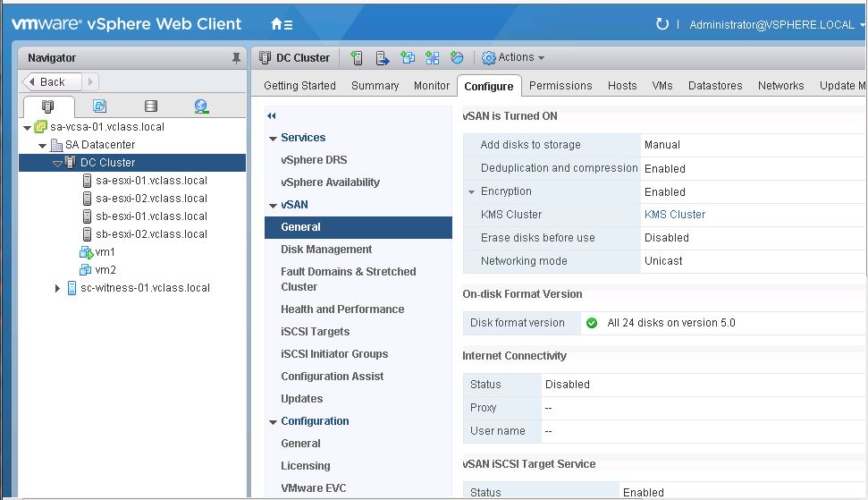The width and height of the screenshot is (868, 500).
Task: Open the KMS Cluster link
Action: 674,215
